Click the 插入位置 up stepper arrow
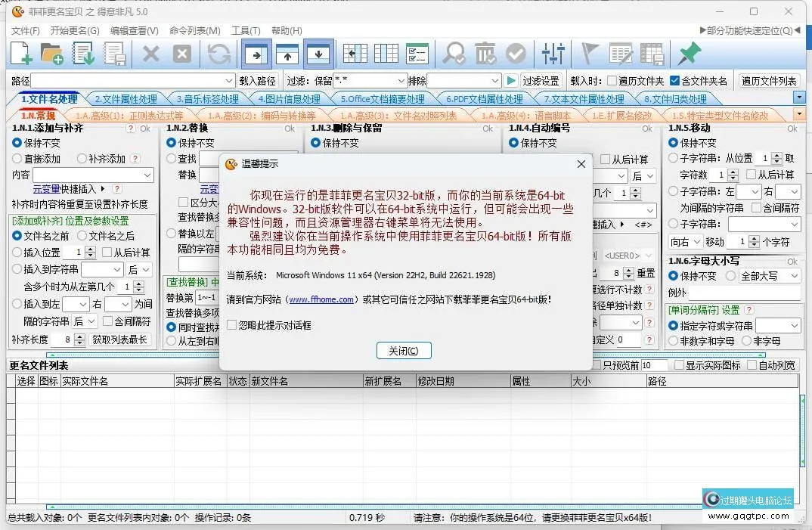Image resolution: width=812 pixels, height=530 pixels. [x=90, y=247]
